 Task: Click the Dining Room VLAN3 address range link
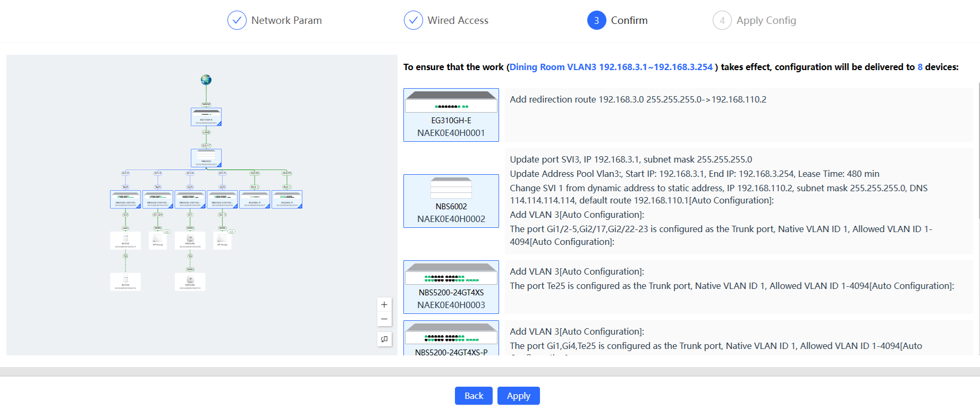tap(611, 67)
